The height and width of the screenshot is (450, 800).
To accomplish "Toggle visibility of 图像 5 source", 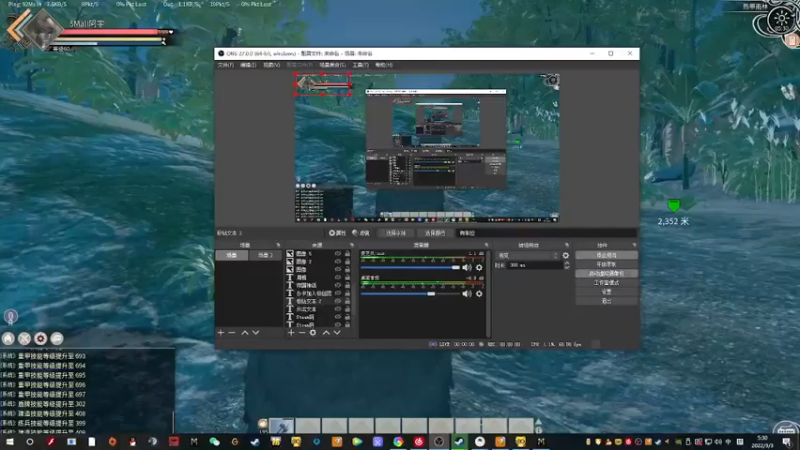I will (x=338, y=254).
